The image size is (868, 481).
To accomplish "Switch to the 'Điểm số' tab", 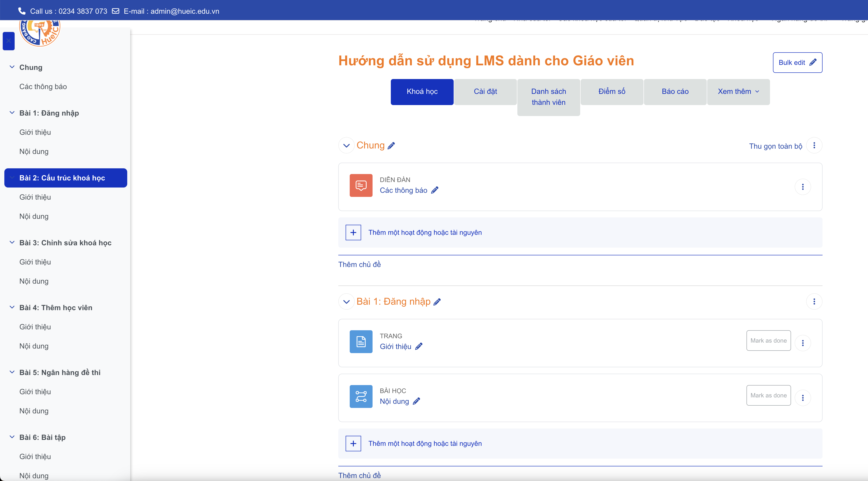I will pyautogui.click(x=611, y=92).
